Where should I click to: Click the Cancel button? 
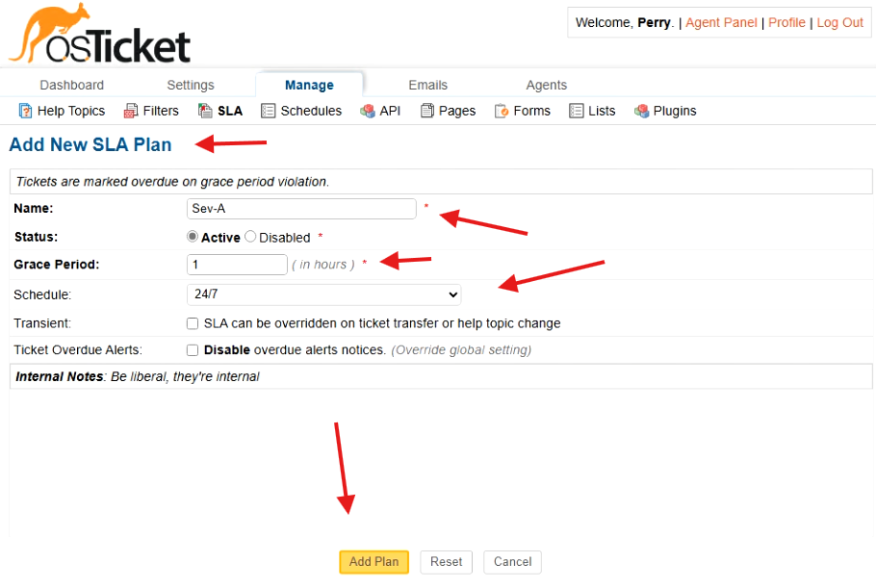coord(512,562)
